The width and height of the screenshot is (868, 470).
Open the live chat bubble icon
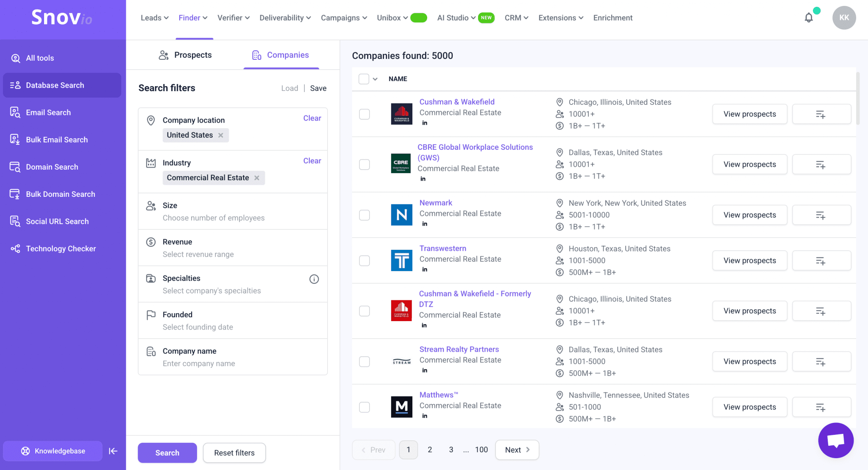click(x=835, y=440)
